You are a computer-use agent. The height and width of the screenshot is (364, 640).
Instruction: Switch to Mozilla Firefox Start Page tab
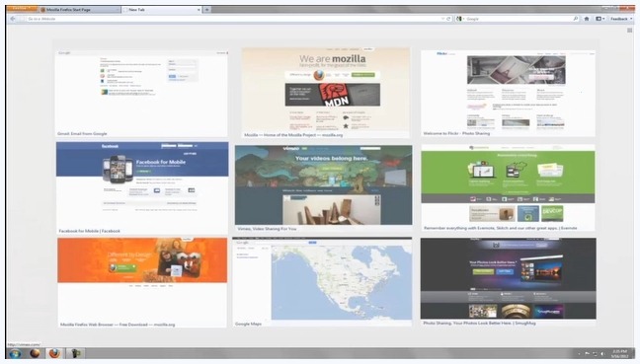(x=79, y=10)
